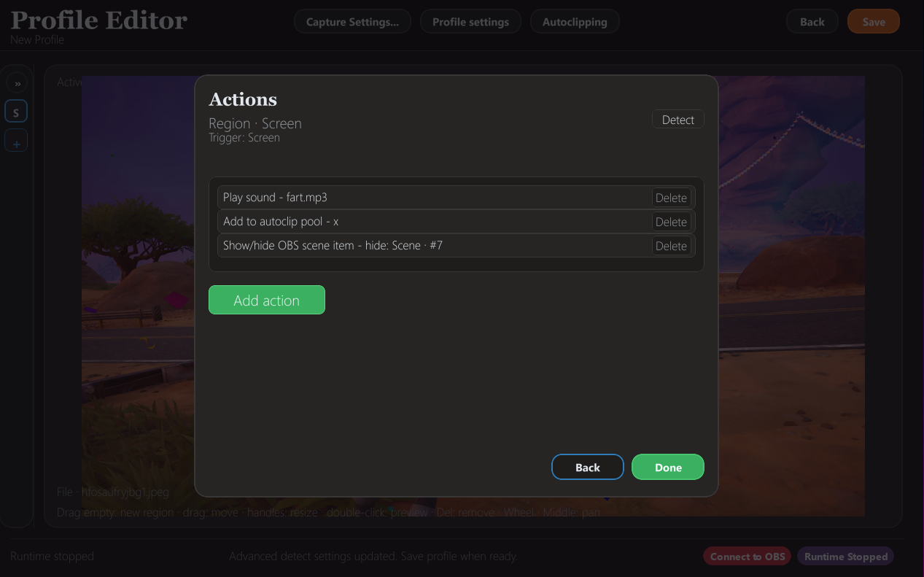Expand the collapsed sidebar with double-chevron icon
The image size is (924, 577).
click(16, 82)
